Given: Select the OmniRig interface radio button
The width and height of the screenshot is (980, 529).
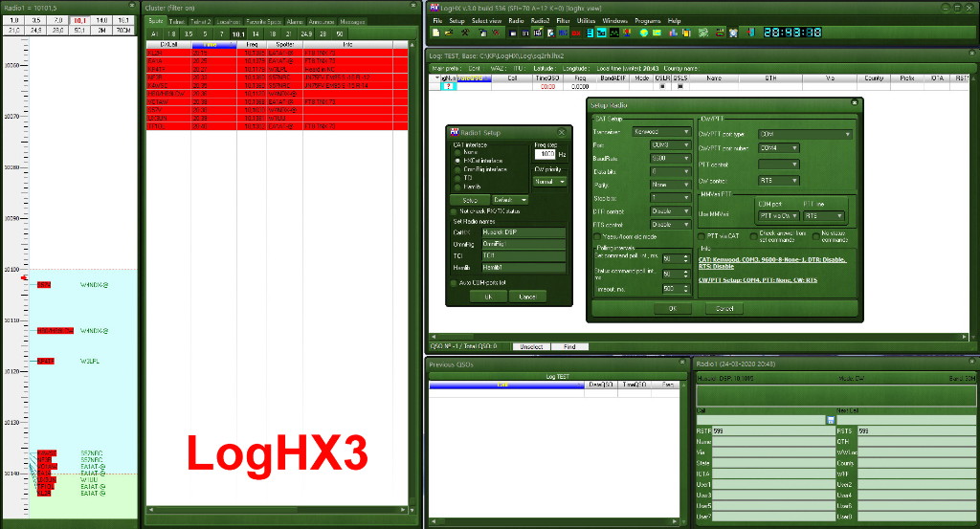Looking at the screenshot, I should (x=457, y=169).
